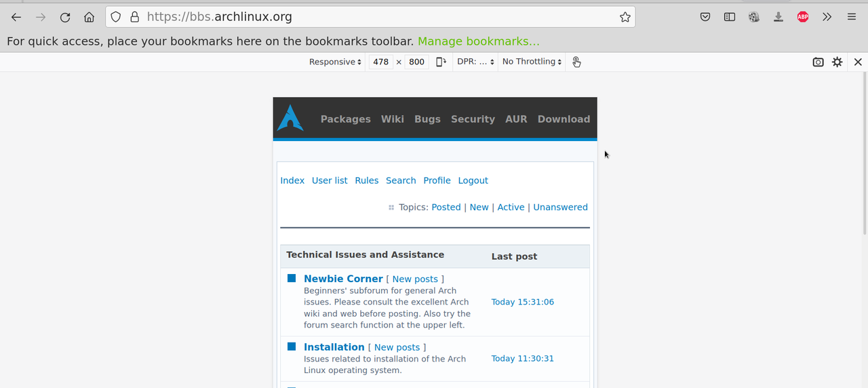Screen dimensions: 868x388
Task: View New posts in Installation
Action: click(397, 347)
